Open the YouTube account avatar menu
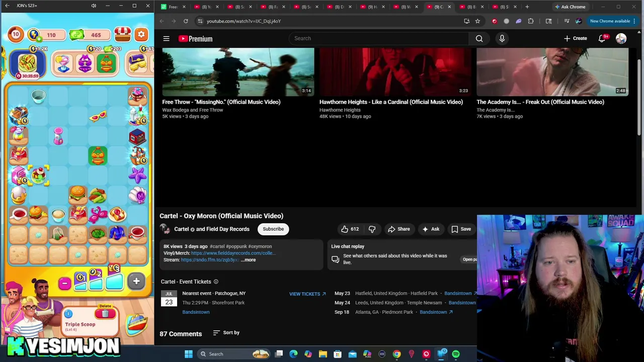The image size is (644, 362). [621, 38]
